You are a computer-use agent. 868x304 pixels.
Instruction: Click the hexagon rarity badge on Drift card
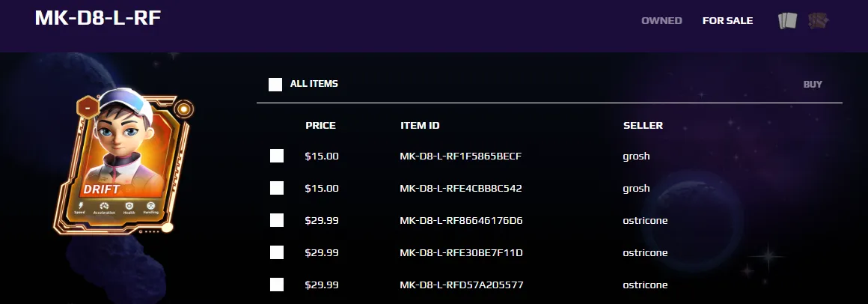pos(88,108)
